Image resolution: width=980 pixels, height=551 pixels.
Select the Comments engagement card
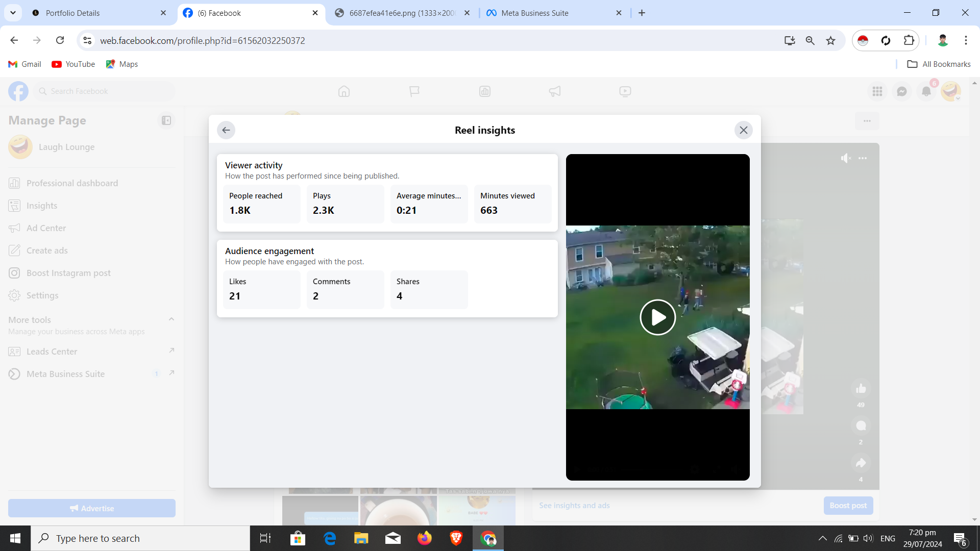(x=346, y=289)
